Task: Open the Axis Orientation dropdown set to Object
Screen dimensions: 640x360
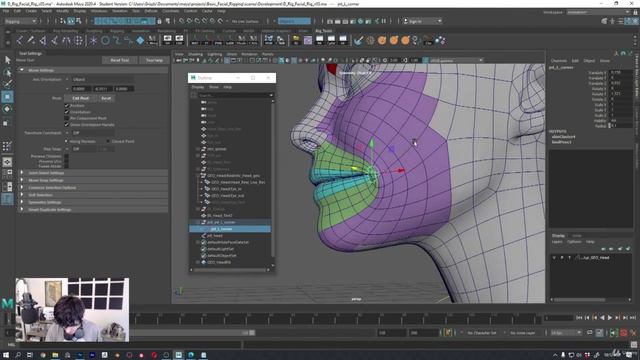Action: coord(102,79)
